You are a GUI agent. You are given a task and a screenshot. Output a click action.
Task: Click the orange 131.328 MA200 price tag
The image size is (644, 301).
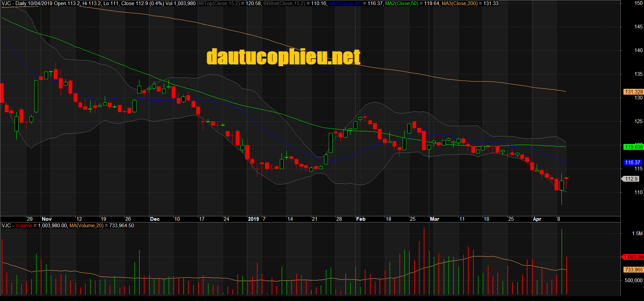pos(633,92)
